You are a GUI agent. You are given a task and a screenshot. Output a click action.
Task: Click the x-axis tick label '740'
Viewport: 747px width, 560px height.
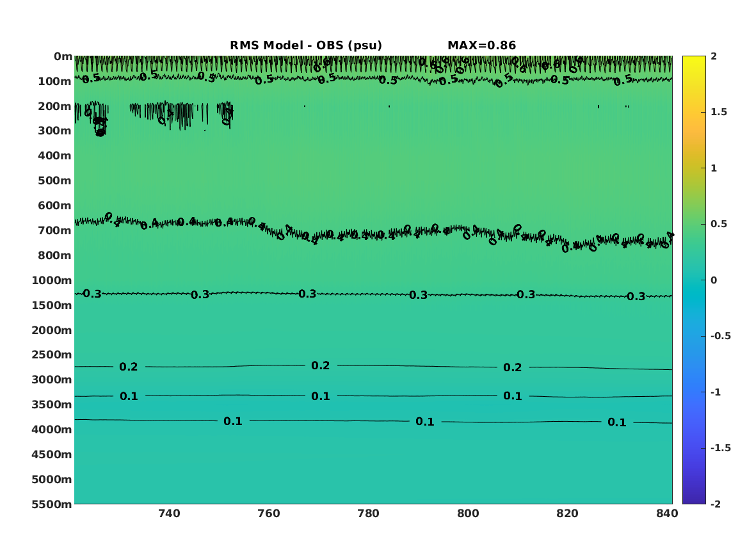[x=169, y=513]
